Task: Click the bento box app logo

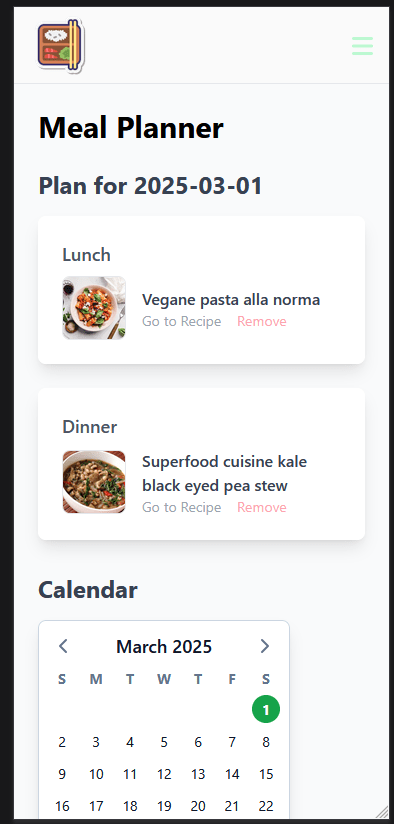Action: tap(61, 46)
